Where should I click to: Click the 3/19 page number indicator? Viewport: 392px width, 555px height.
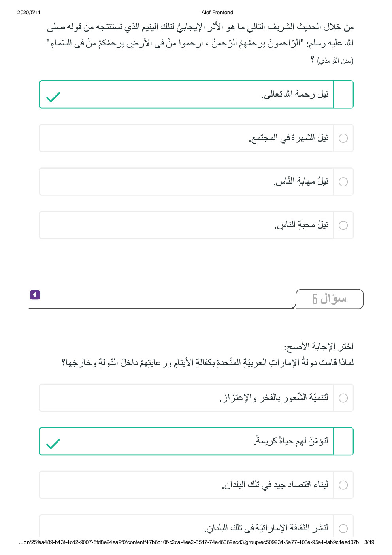369,542
